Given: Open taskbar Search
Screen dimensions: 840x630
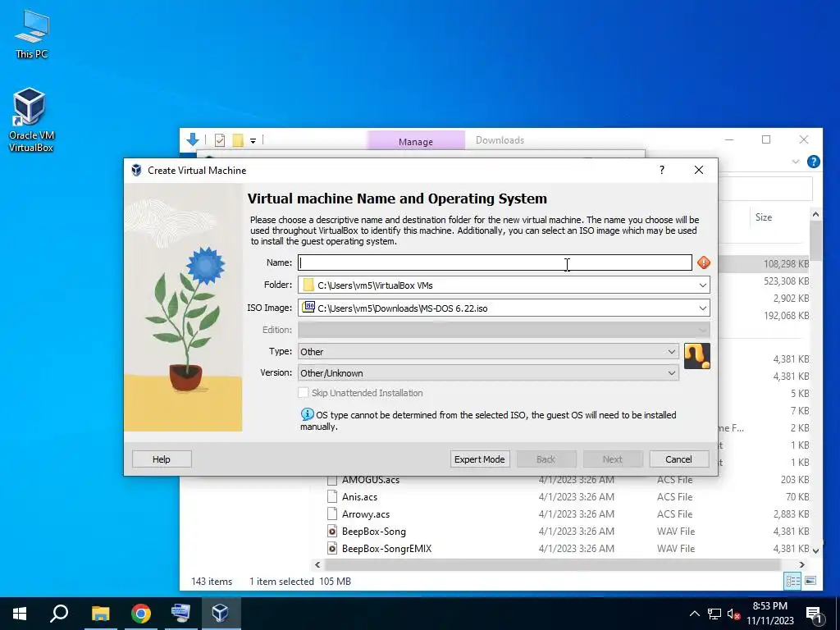Looking at the screenshot, I should click(x=59, y=614).
